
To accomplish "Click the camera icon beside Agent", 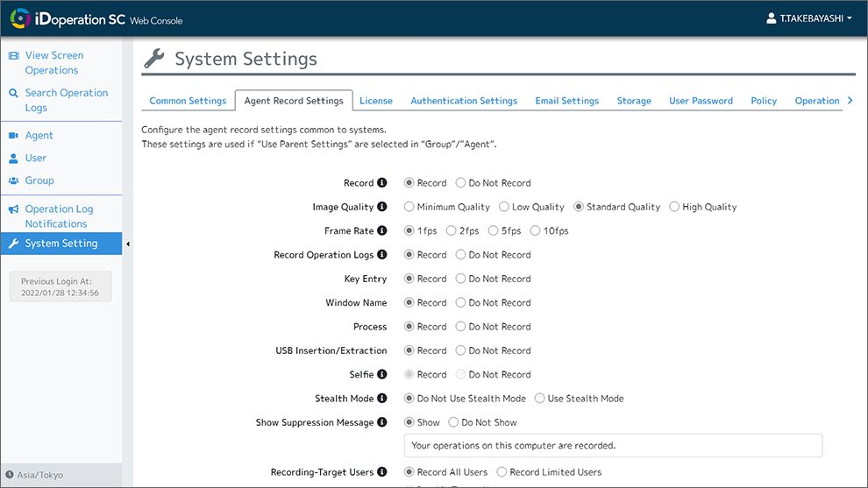I will point(13,136).
